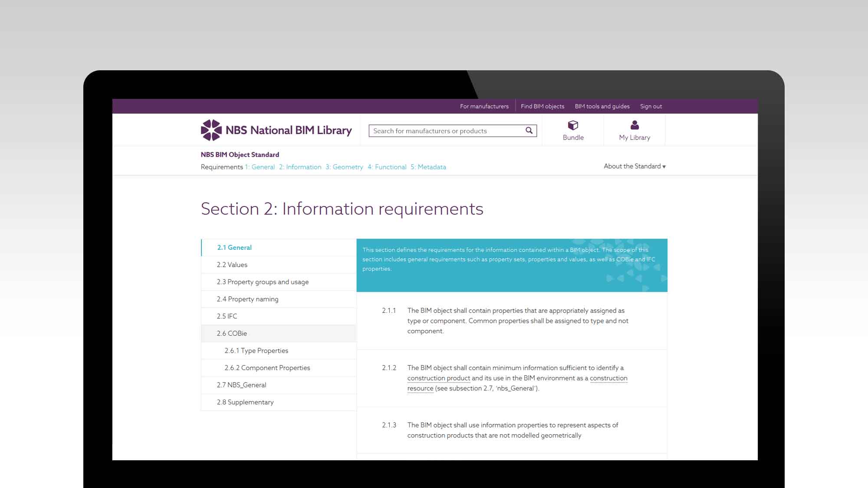Screen dimensions: 868x488
Task: Click inside the manufacturers search field
Action: click(443, 131)
